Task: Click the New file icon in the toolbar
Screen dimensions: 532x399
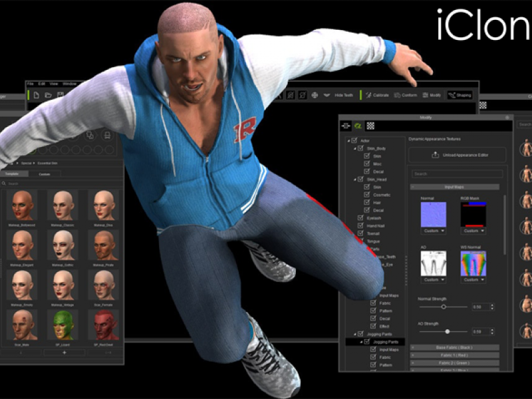Action: click(x=37, y=95)
